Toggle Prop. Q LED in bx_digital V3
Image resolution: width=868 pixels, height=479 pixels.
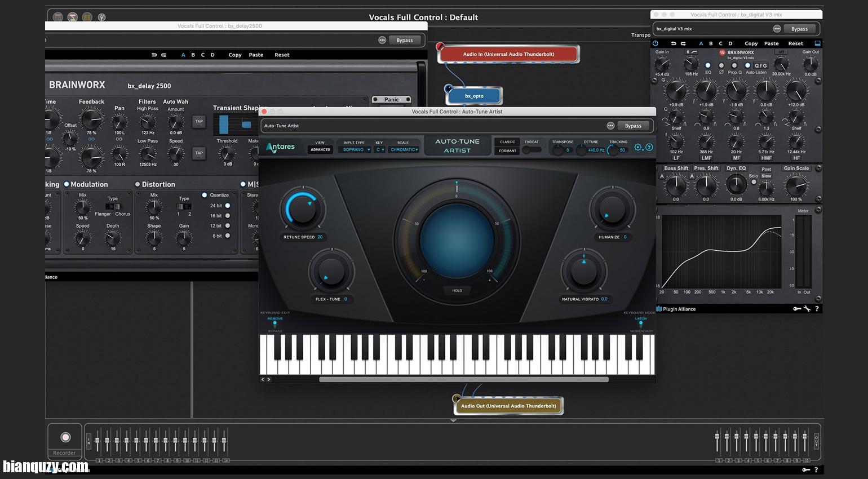(734, 65)
